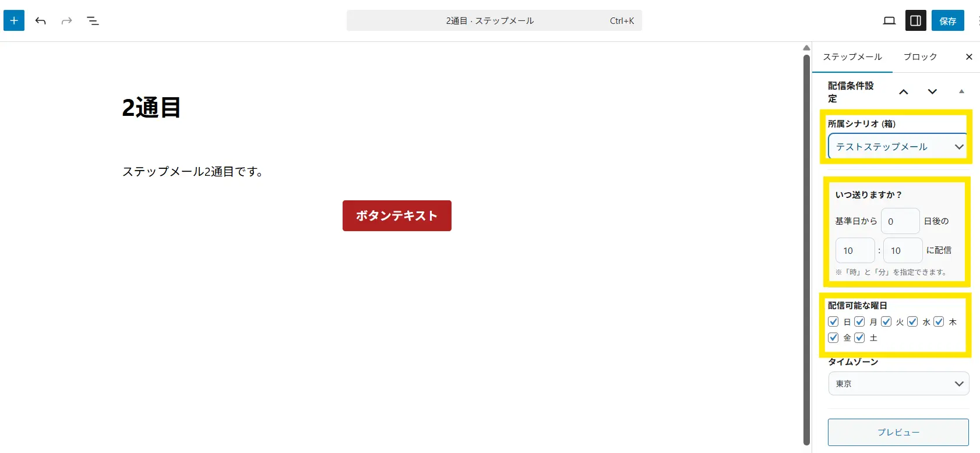Click the laptop preview device icon
The image size is (980, 453).
pyautogui.click(x=889, y=21)
